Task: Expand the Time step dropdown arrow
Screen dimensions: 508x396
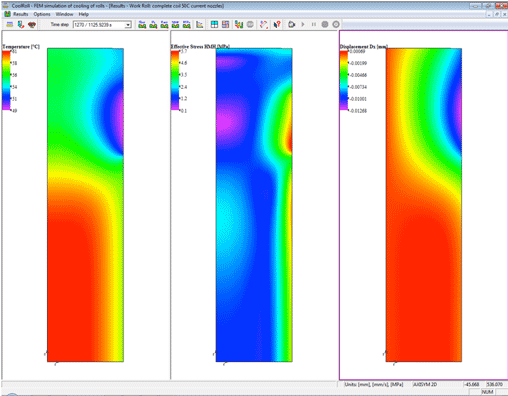Action: (x=128, y=25)
